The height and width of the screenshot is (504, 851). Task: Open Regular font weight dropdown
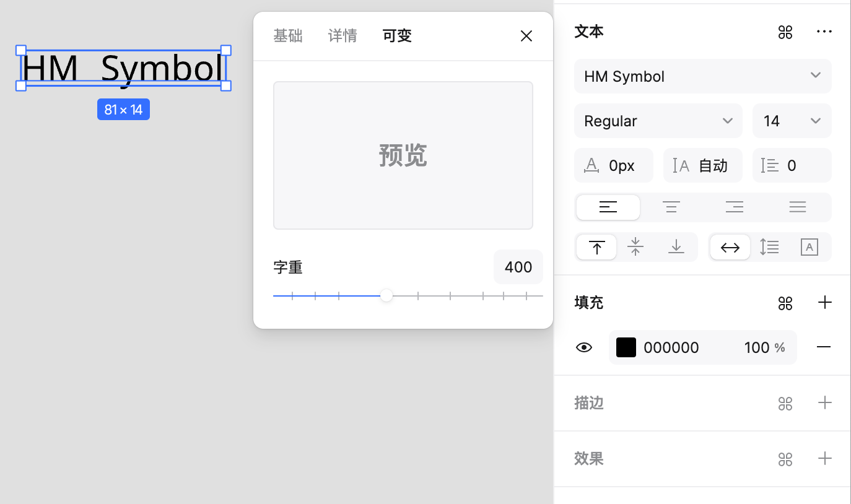658,121
